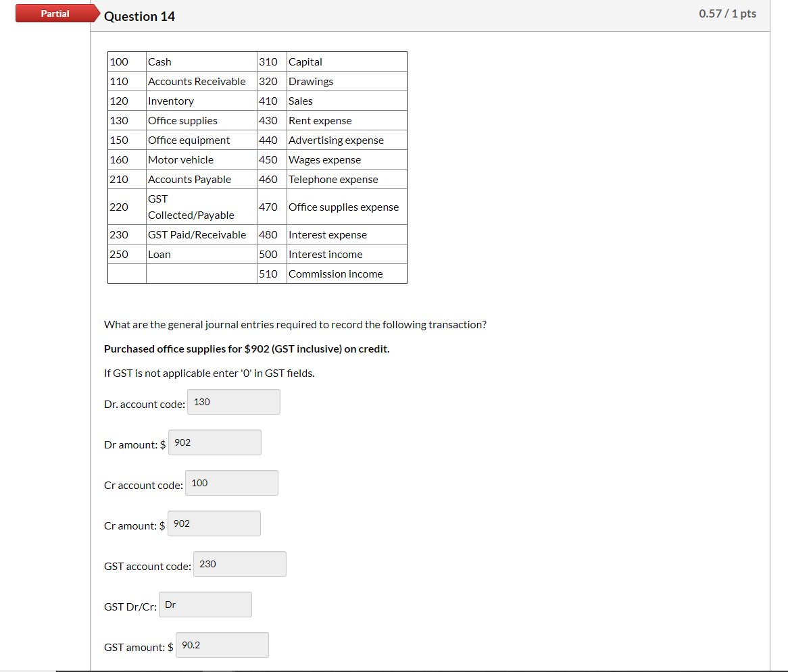
Task: Select the 'Telephone expense' table cell
Action: (x=347, y=179)
